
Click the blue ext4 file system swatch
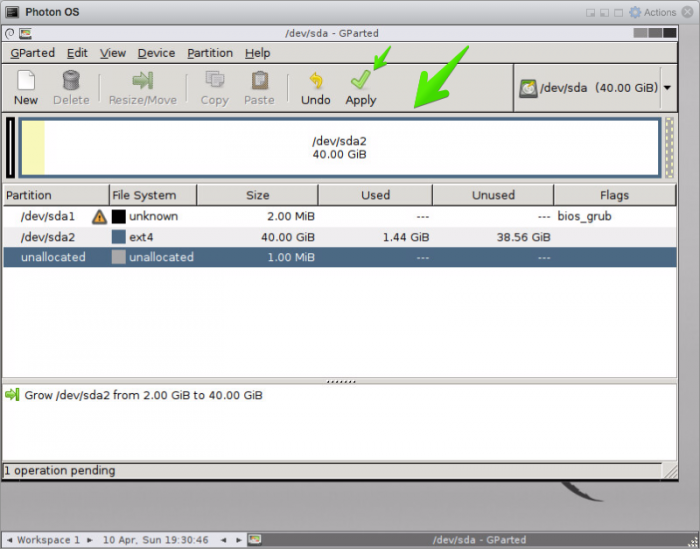point(118,237)
